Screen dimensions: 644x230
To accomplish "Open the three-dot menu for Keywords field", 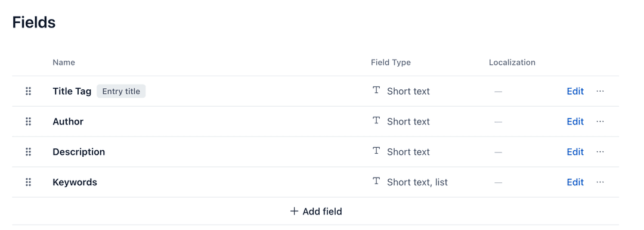I will [600, 182].
